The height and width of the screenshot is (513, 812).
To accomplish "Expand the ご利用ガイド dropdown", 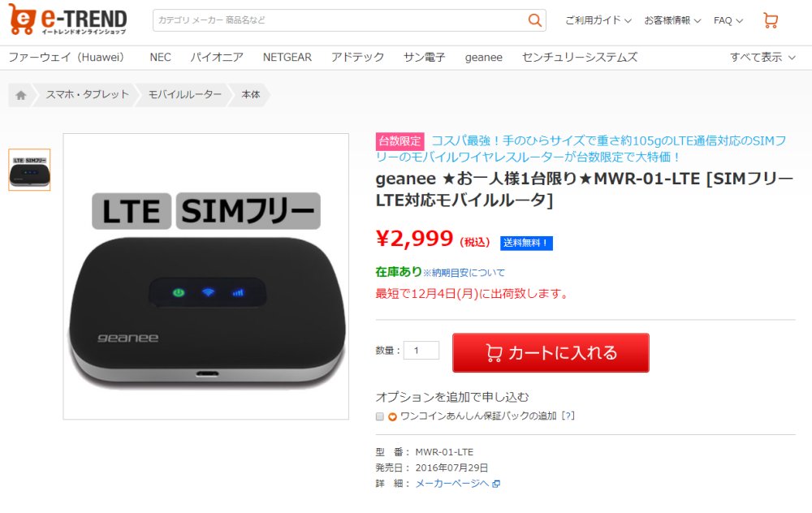I will (x=598, y=20).
